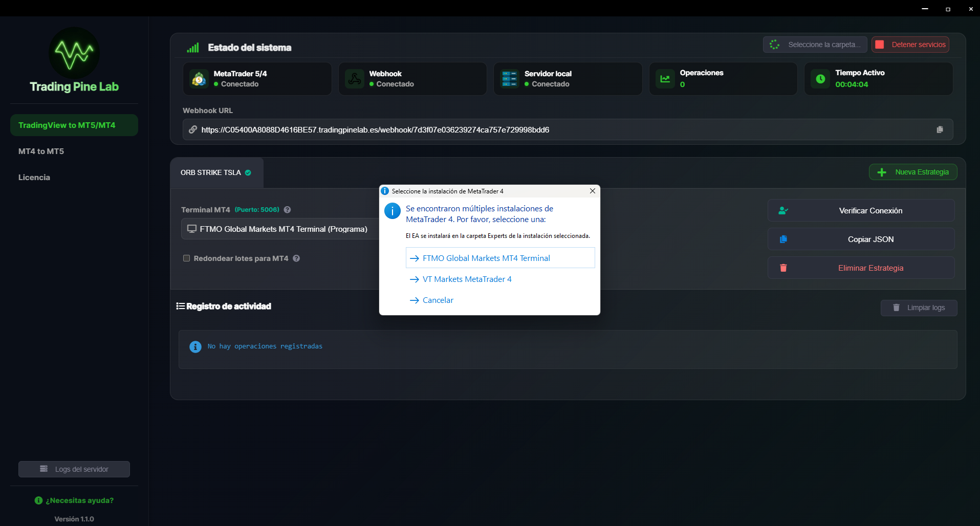Open Logs del servidor
This screenshot has height=526, width=980.
tap(74, 469)
